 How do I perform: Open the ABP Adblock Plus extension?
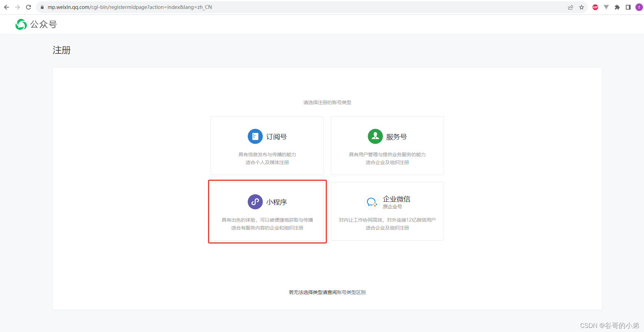pos(595,7)
